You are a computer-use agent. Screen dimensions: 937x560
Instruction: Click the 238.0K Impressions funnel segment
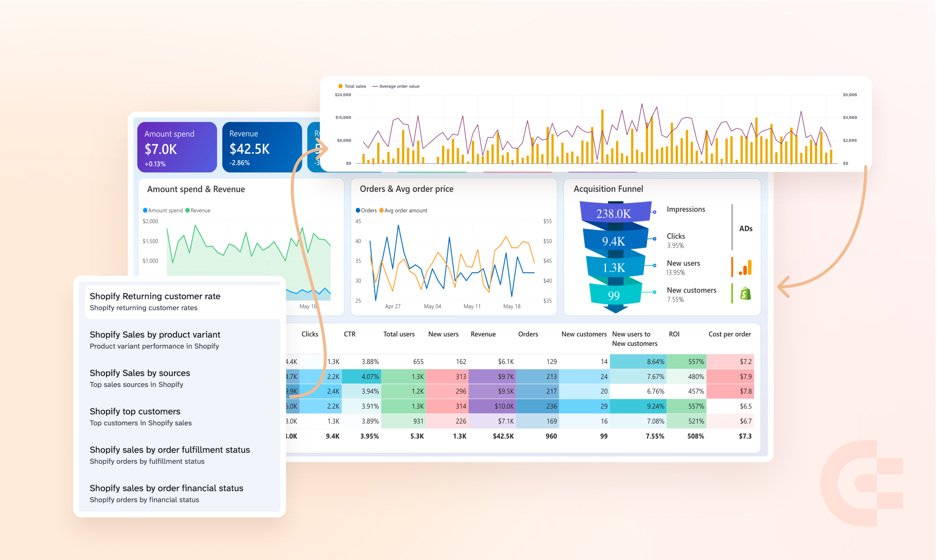613,213
